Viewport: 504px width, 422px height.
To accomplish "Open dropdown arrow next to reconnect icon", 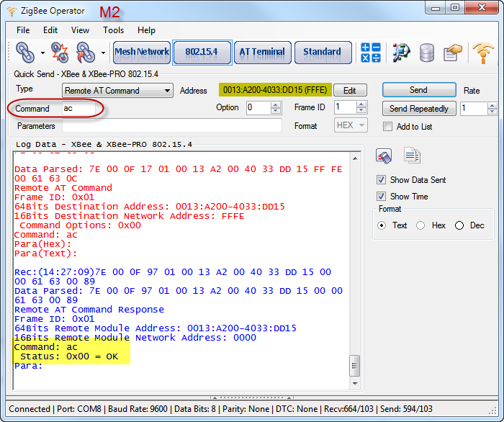I will click(x=103, y=53).
